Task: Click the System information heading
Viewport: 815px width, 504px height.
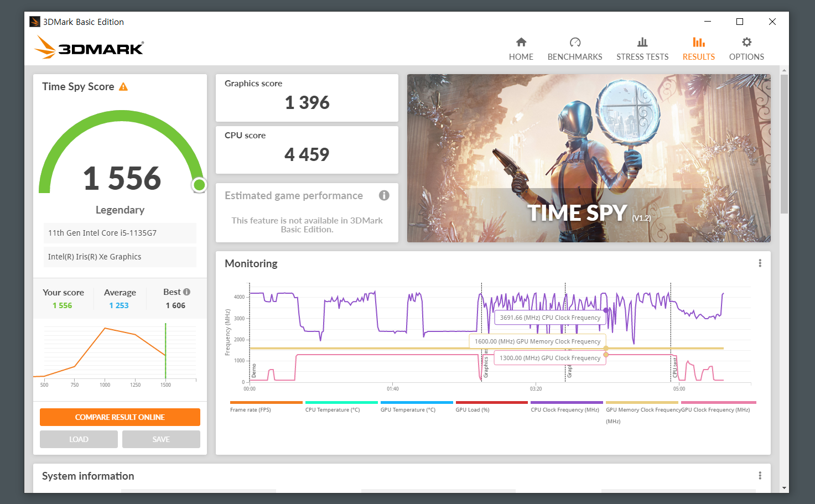Action: coord(88,476)
